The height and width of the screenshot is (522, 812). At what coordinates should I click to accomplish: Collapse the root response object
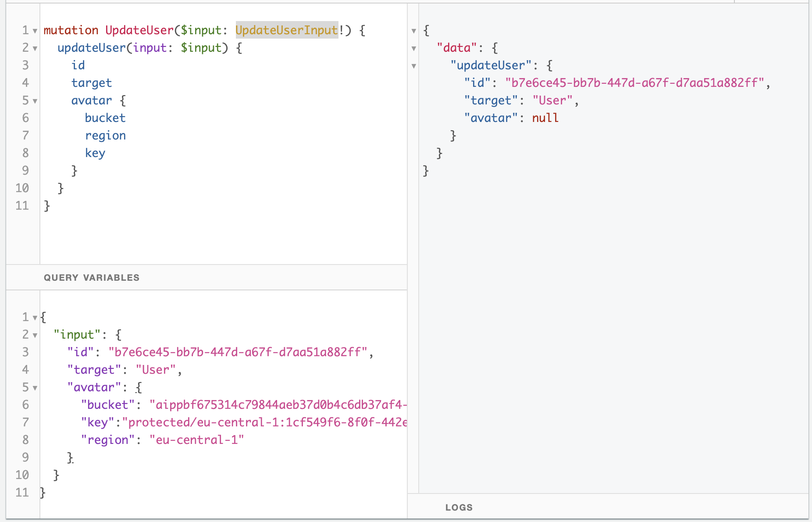414,31
